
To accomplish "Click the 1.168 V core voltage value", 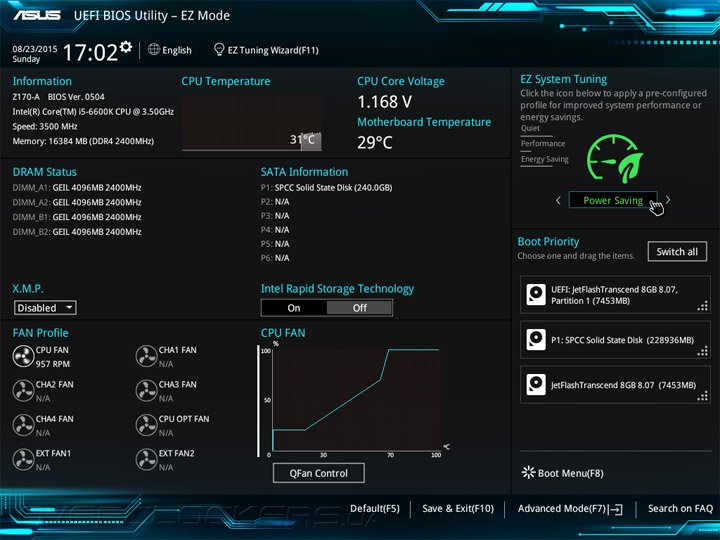I will click(x=384, y=101).
